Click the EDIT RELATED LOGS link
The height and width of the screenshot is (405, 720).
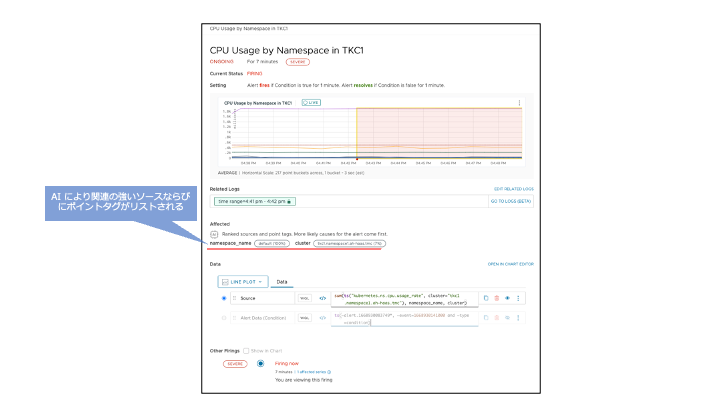513,189
